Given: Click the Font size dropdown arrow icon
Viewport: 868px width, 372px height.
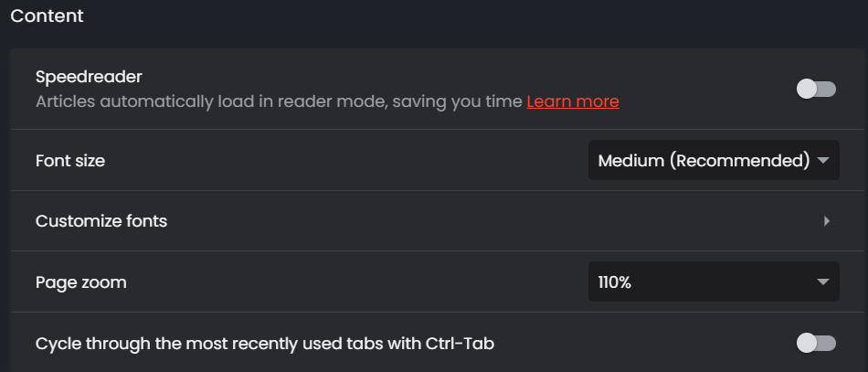Looking at the screenshot, I should click(823, 161).
